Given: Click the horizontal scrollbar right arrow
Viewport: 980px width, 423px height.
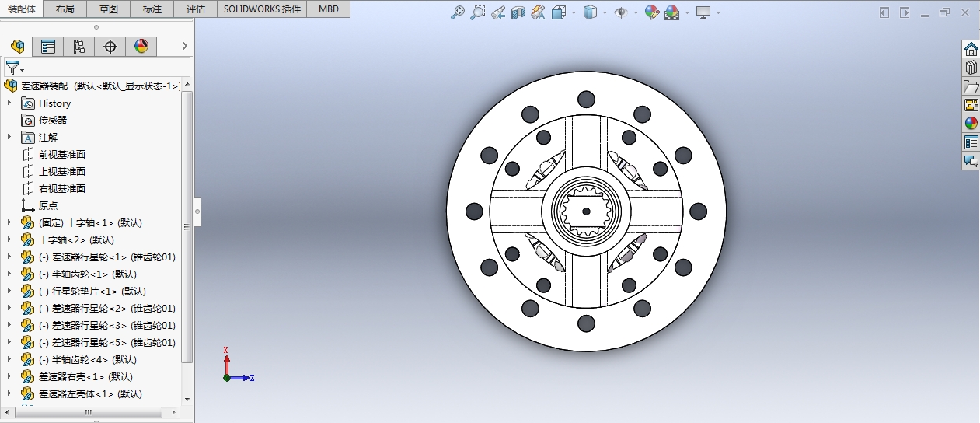Looking at the screenshot, I should 174,413.
